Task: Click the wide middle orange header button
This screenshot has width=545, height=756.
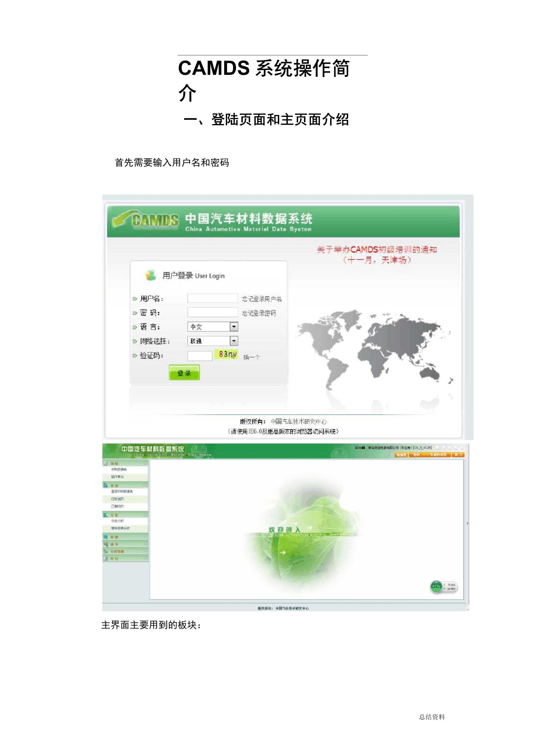Action: pyautogui.click(x=430, y=455)
